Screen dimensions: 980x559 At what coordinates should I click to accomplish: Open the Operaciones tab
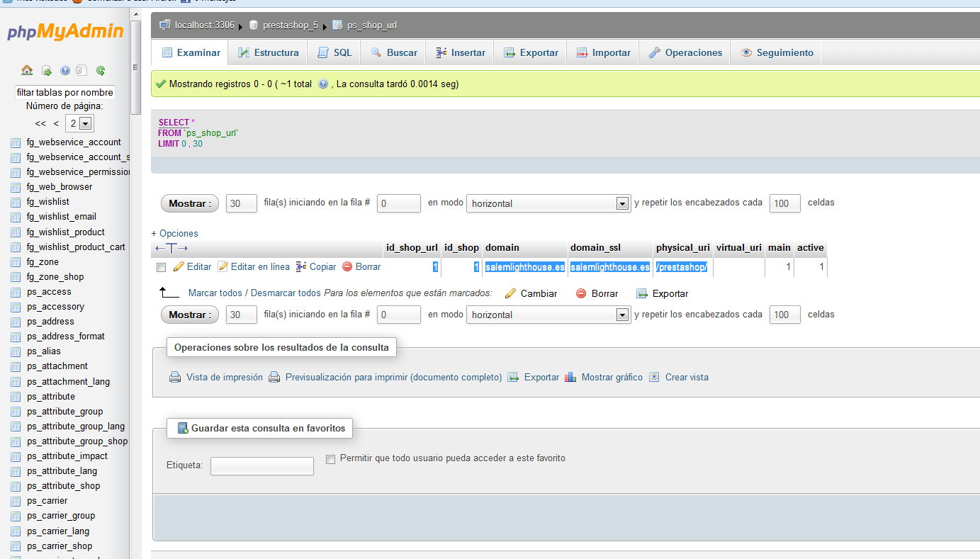click(x=685, y=52)
